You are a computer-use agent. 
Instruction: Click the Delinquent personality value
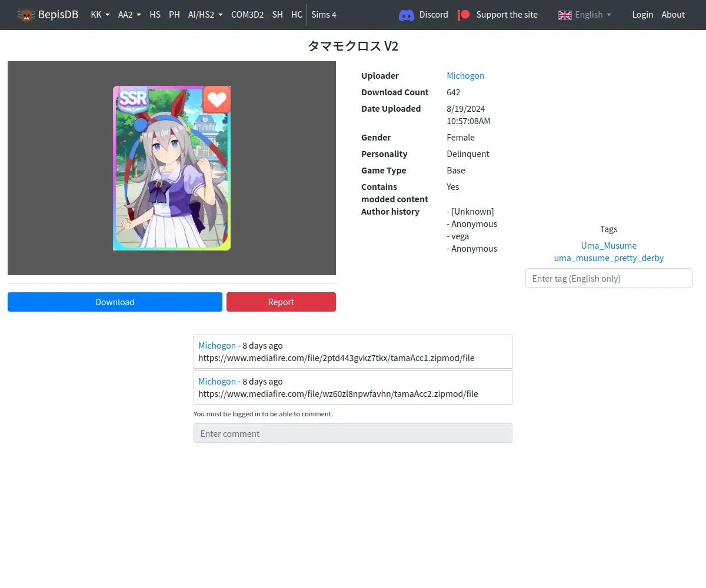[x=468, y=153]
